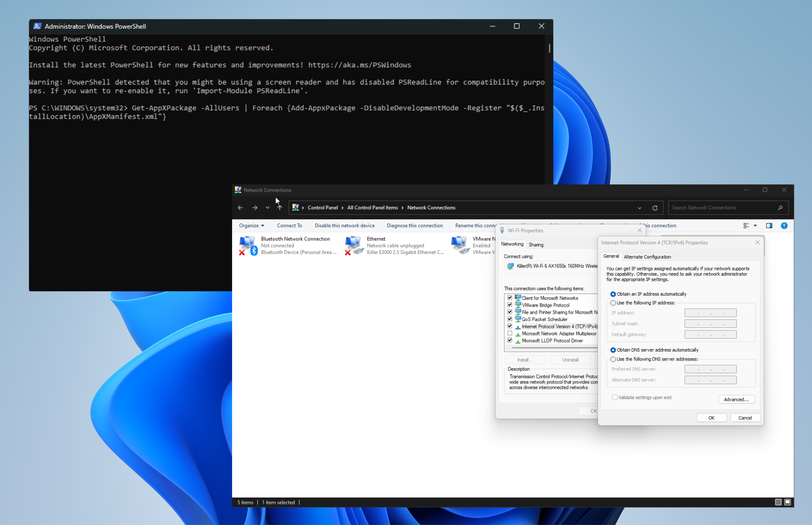Image resolution: width=812 pixels, height=525 pixels.
Task: Enable 'Use the following IP address' option
Action: pyautogui.click(x=614, y=302)
